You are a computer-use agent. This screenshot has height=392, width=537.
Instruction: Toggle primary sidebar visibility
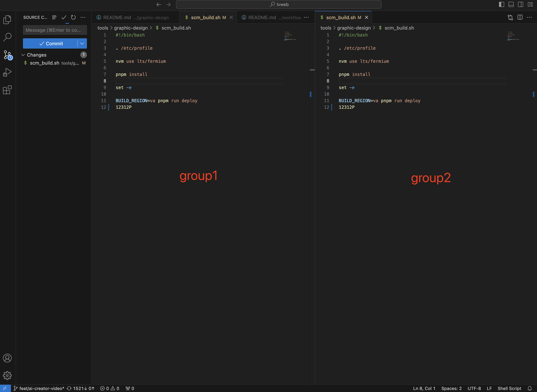tap(501, 4)
